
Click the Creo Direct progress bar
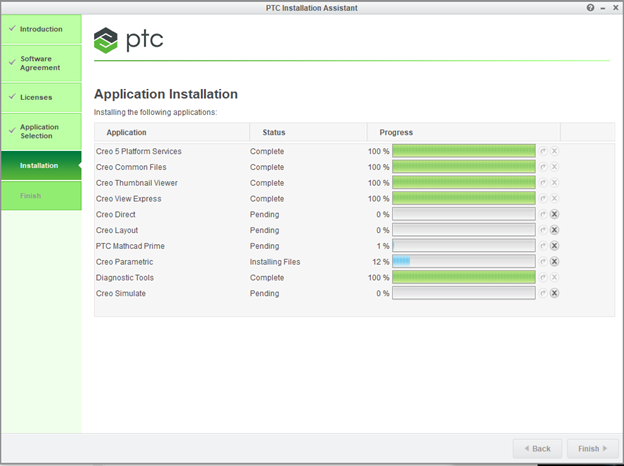point(464,214)
